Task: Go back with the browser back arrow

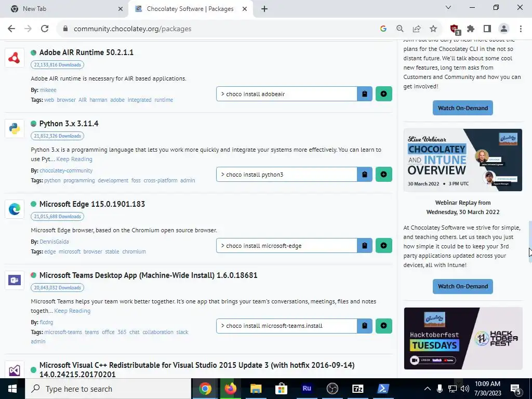Action: [x=11, y=29]
